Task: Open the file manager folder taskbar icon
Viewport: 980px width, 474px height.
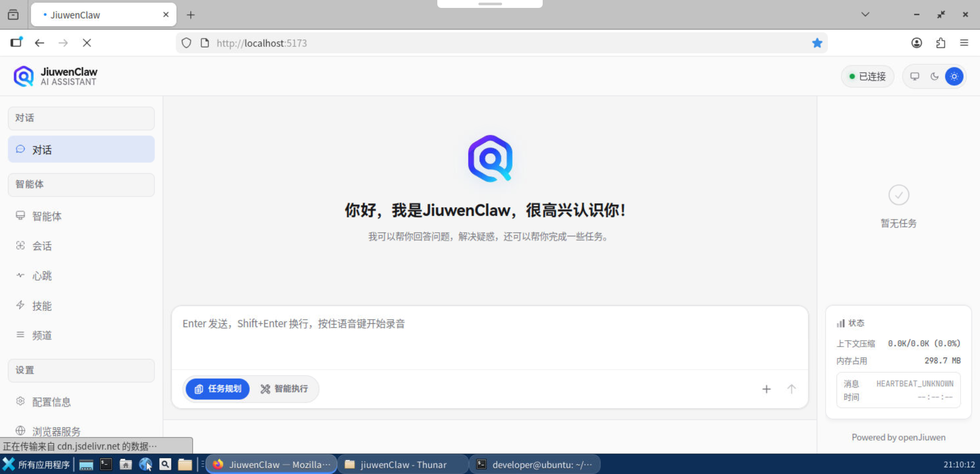Action: (185, 465)
